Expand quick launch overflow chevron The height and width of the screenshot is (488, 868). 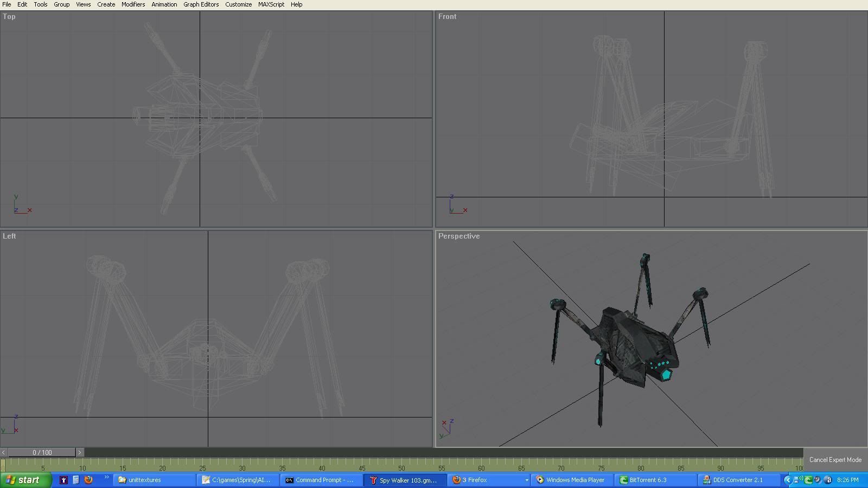coord(106,478)
